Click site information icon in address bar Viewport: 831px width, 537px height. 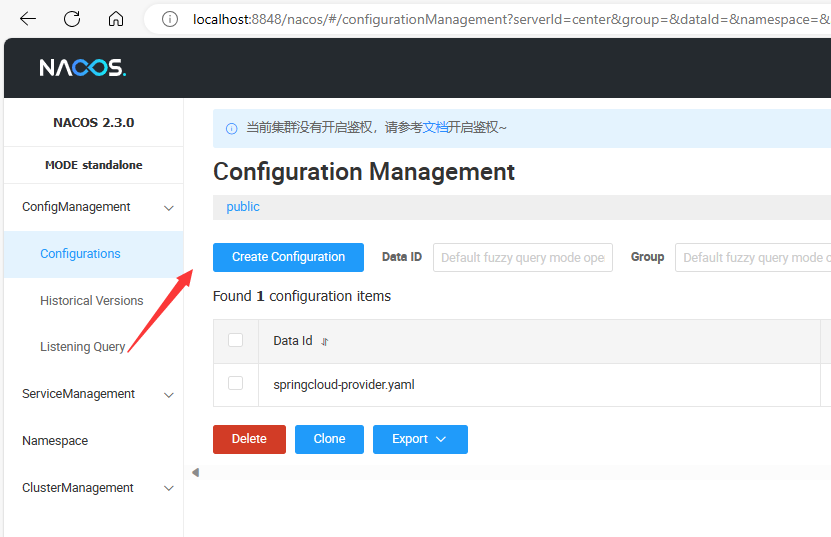click(x=170, y=19)
